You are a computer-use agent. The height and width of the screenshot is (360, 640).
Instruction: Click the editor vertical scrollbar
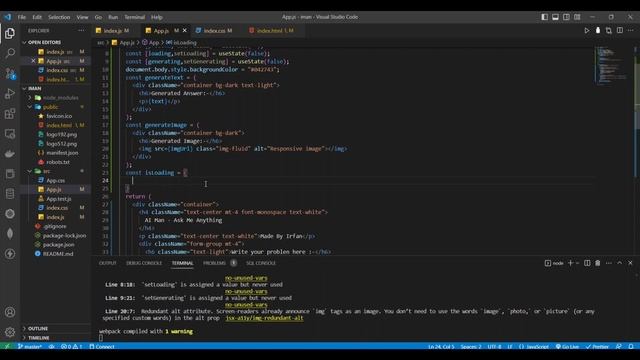636,151
